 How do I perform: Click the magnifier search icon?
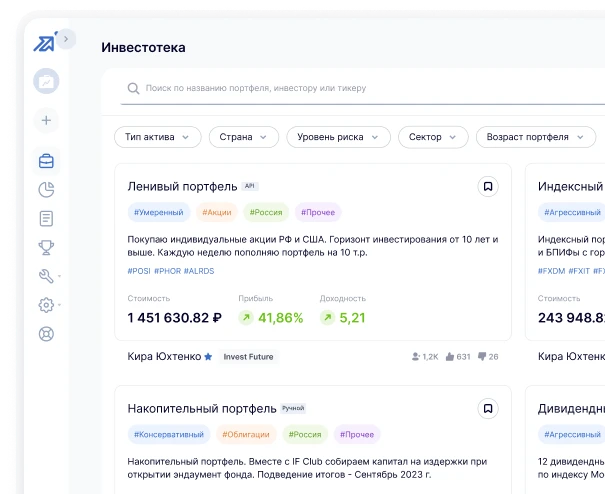click(133, 88)
